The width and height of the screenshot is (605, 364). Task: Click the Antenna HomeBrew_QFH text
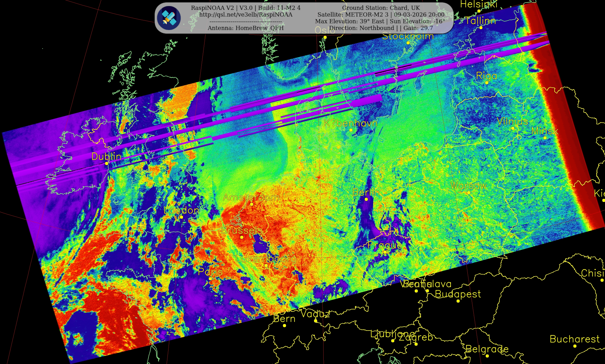pos(246,28)
